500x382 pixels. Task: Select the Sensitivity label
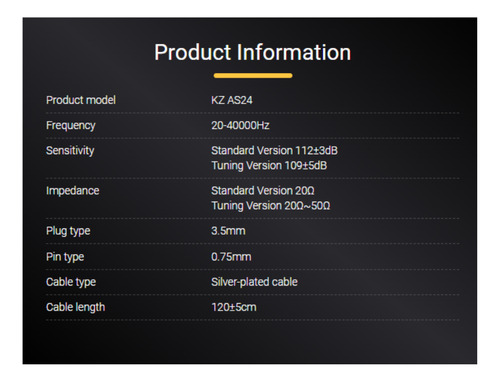(x=70, y=151)
